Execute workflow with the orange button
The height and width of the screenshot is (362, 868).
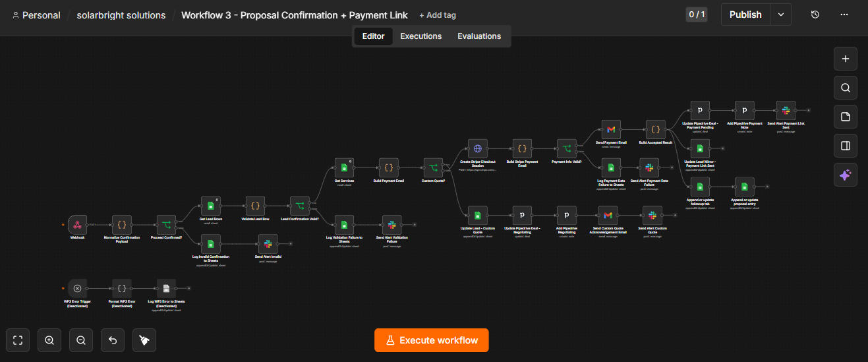432,340
